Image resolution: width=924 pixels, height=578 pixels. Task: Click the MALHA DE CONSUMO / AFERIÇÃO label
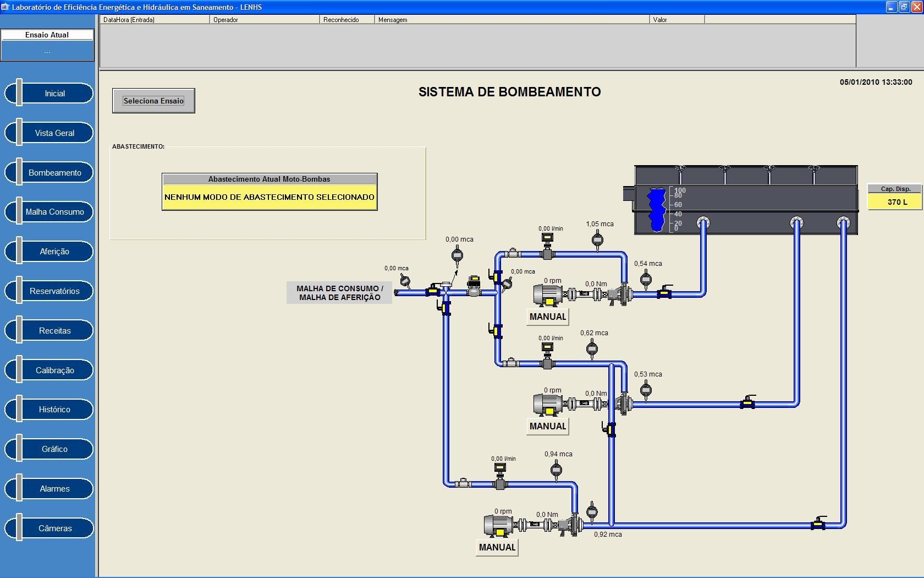(339, 293)
